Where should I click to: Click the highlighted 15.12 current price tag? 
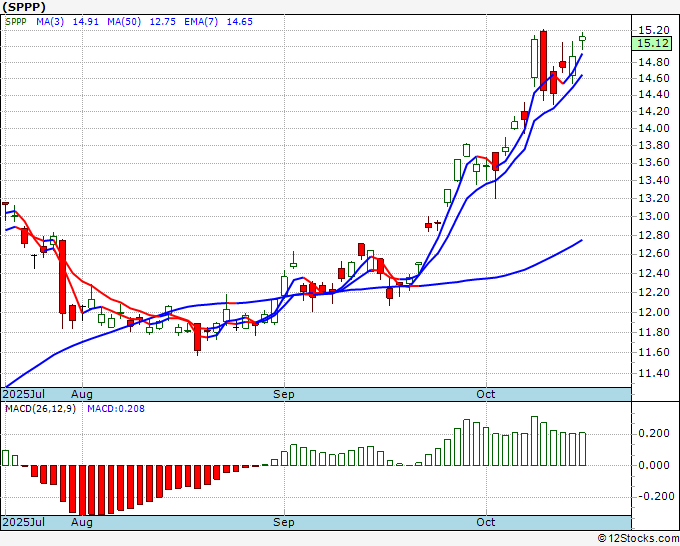click(x=652, y=43)
